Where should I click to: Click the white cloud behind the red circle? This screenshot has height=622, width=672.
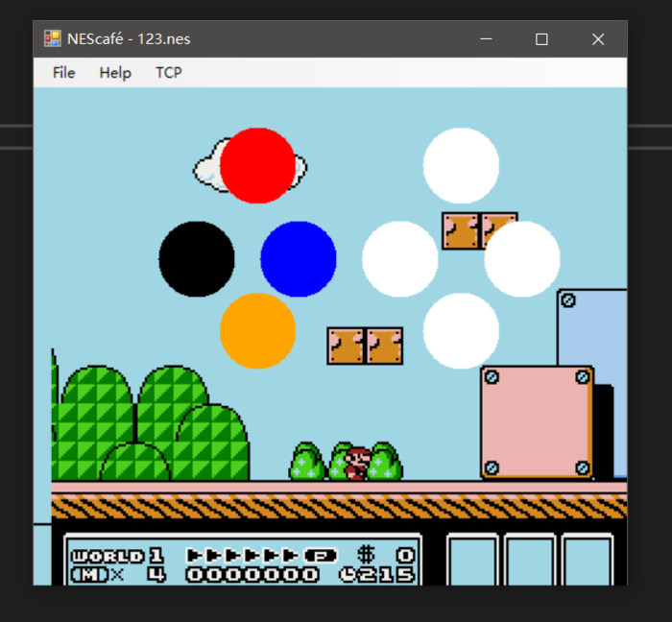205,170
